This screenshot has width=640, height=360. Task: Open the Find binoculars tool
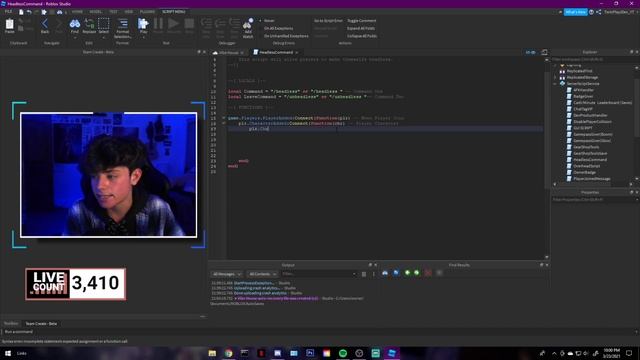click(75, 25)
